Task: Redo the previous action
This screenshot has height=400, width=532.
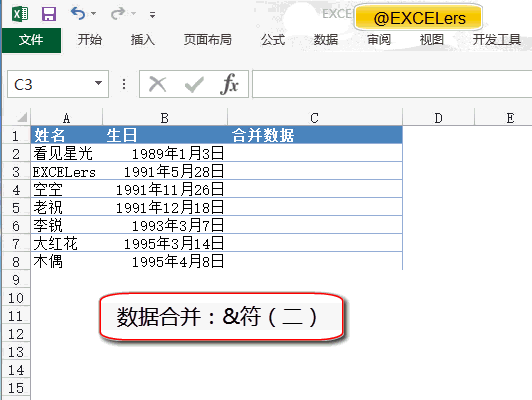Action: (118, 14)
